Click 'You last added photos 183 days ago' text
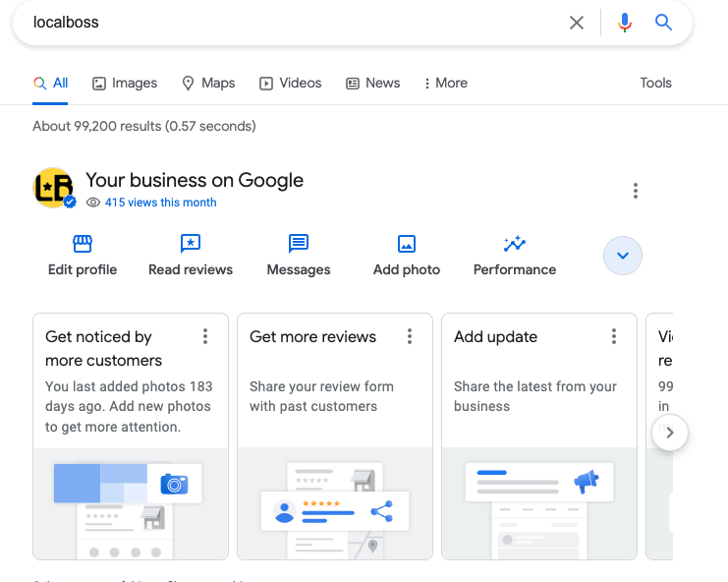The image size is (728, 582). [129, 396]
